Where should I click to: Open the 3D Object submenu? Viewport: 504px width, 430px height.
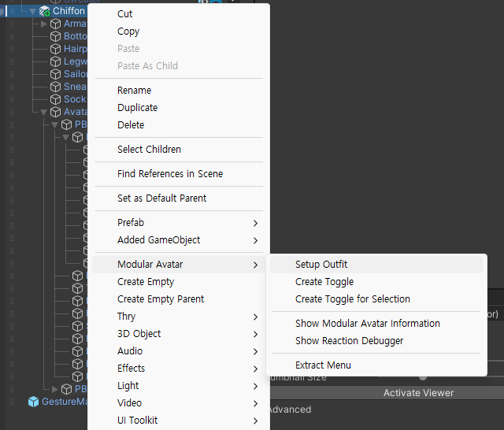[x=179, y=334]
